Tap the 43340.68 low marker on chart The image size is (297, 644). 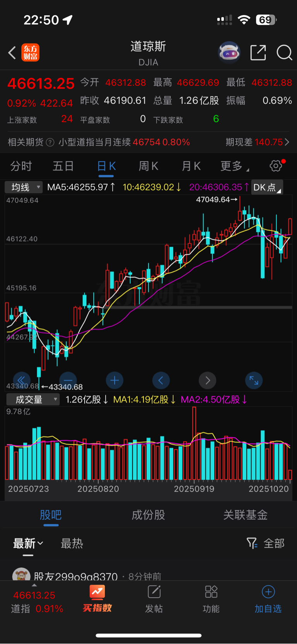pos(62,387)
